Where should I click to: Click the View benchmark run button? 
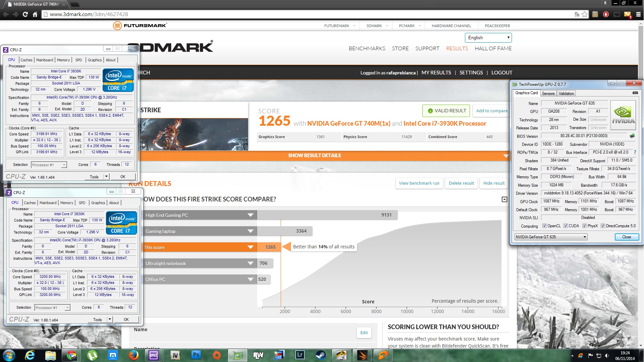(x=419, y=183)
